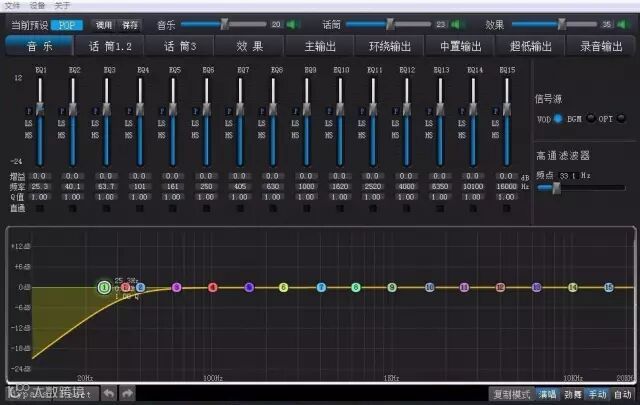Mute the 音乐 volume speaker icon

coord(291,25)
